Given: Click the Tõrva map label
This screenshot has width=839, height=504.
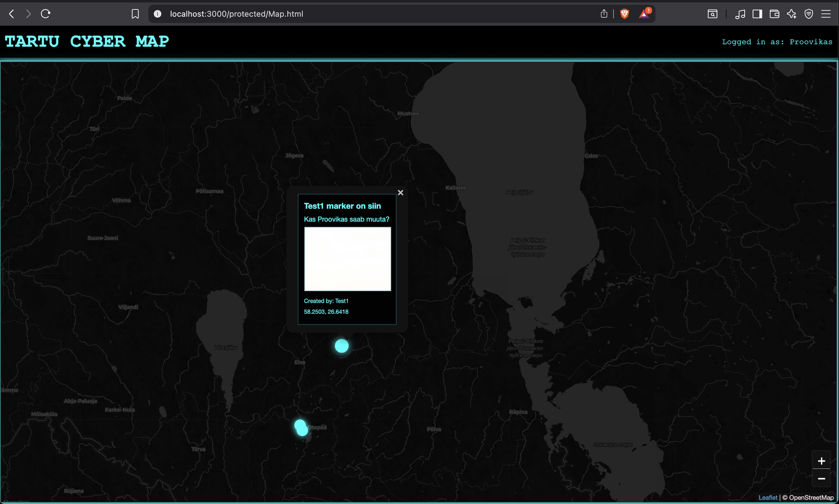Looking at the screenshot, I should [x=198, y=449].
